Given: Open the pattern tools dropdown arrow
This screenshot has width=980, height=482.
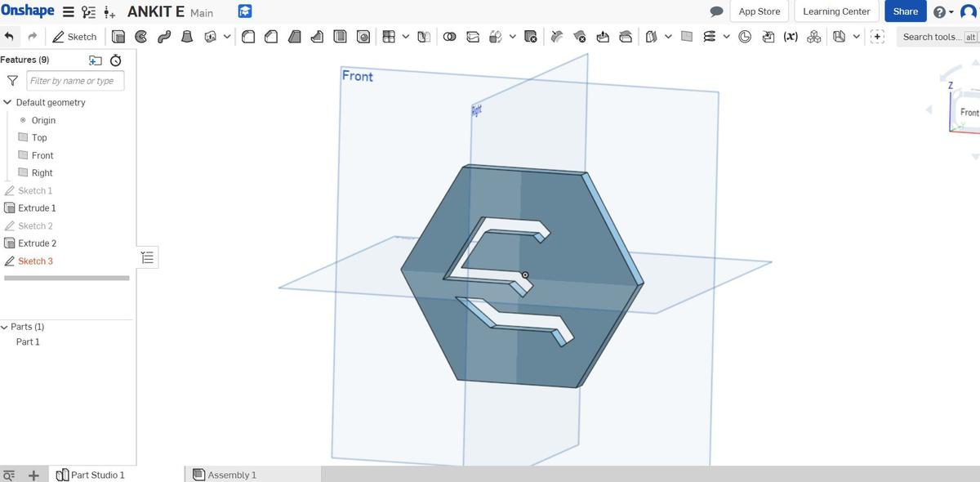Looking at the screenshot, I should point(405,37).
